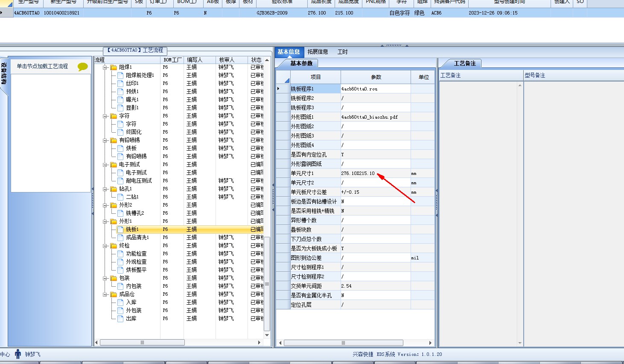Screen dimensions: 624x364
Task: Click the document icon next to 出库
Action: click(120, 319)
